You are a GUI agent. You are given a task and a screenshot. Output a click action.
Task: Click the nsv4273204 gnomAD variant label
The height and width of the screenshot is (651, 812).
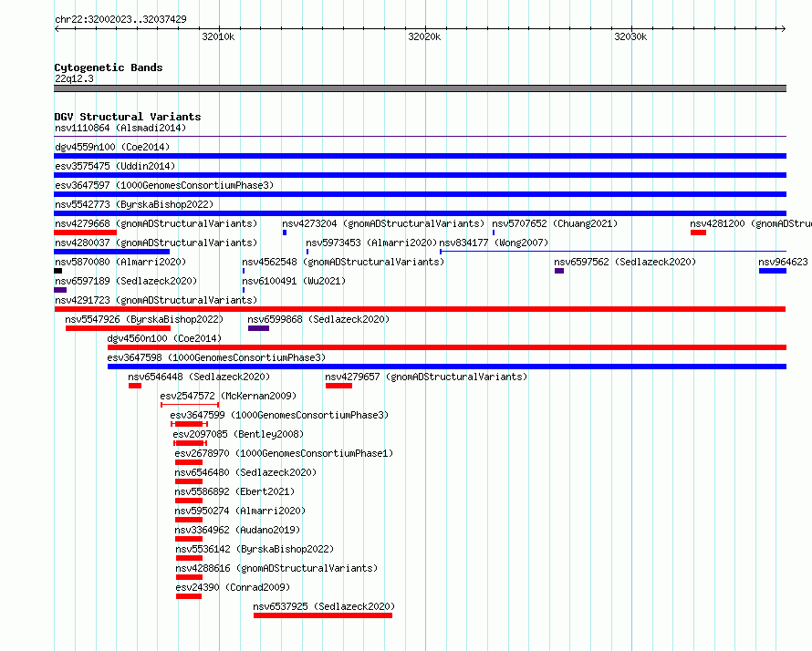point(383,223)
